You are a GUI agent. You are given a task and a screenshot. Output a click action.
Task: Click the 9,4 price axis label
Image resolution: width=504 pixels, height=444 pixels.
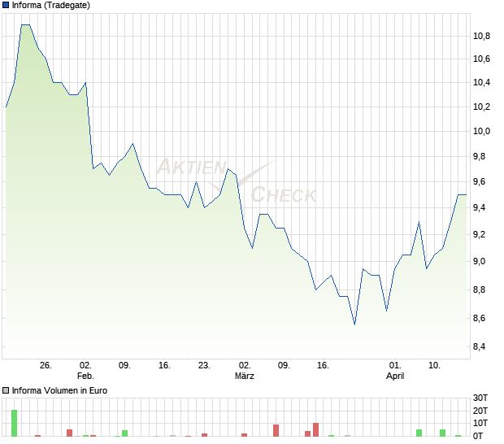pyautogui.click(x=480, y=207)
